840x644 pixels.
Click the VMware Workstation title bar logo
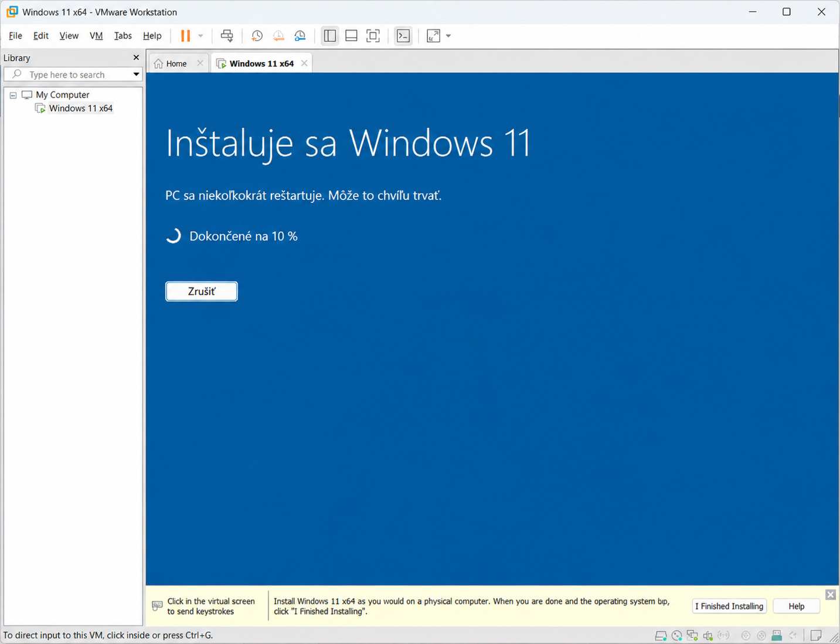point(12,12)
